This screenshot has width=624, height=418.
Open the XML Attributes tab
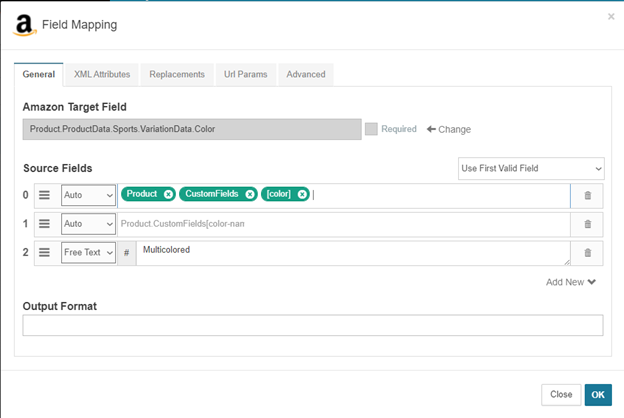coord(102,74)
